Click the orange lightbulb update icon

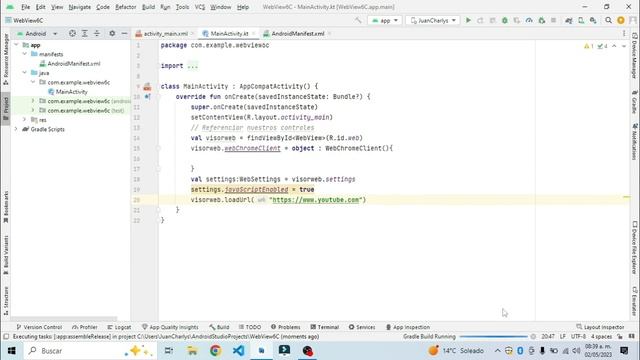coord(621,20)
